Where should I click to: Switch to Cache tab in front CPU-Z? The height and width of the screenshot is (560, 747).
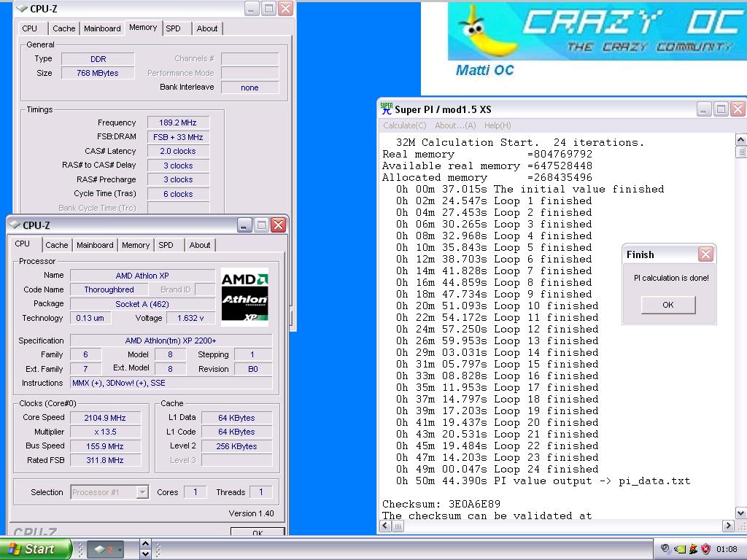(57, 245)
